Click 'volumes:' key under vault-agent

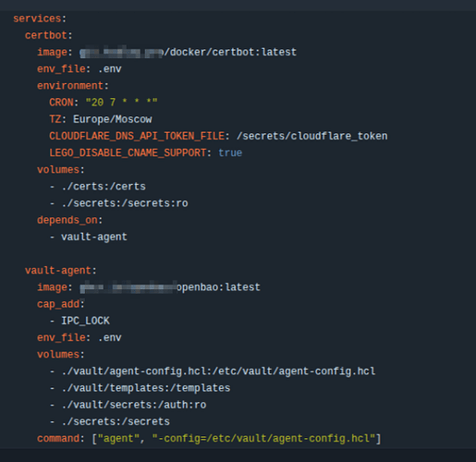(61, 355)
